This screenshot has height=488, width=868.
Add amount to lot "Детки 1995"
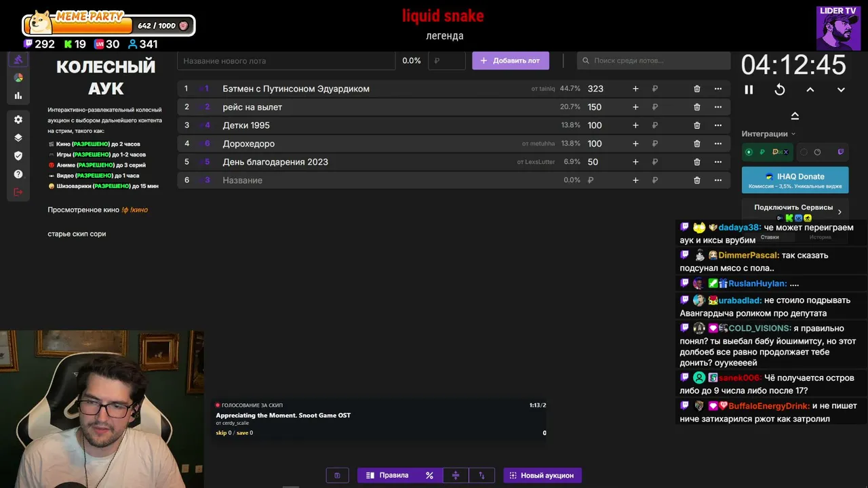pyautogui.click(x=635, y=125)
